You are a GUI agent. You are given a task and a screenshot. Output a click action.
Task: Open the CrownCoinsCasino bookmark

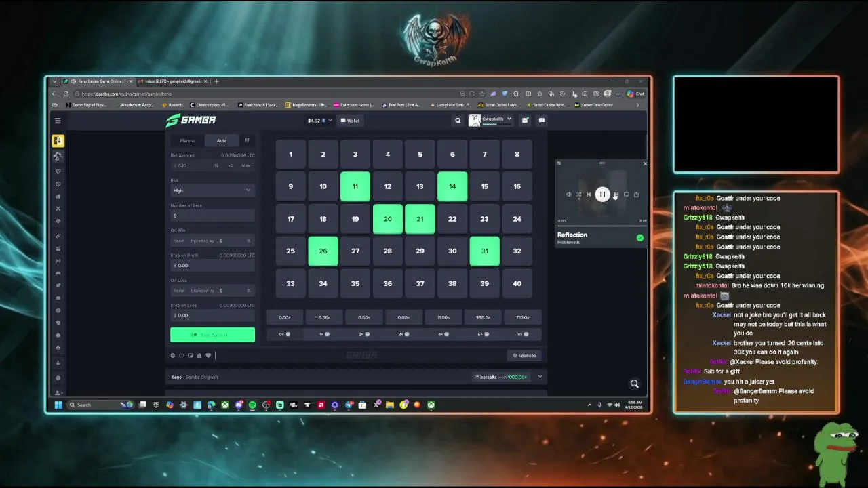coord(593,105)
